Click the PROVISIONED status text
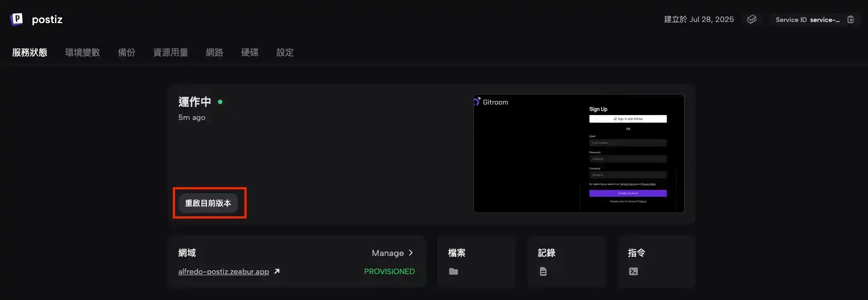 coord(390,271)
